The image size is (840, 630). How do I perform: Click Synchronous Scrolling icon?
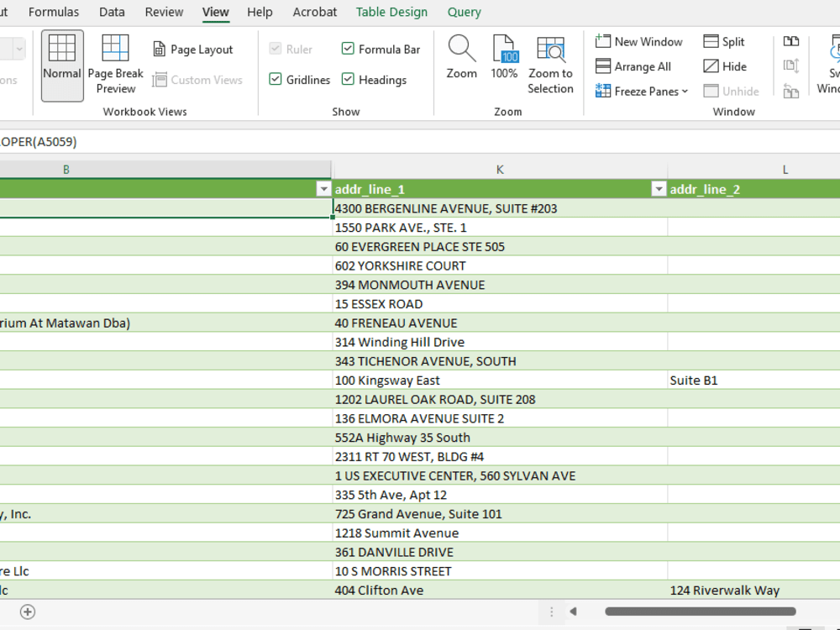click(x=790, y=66)
